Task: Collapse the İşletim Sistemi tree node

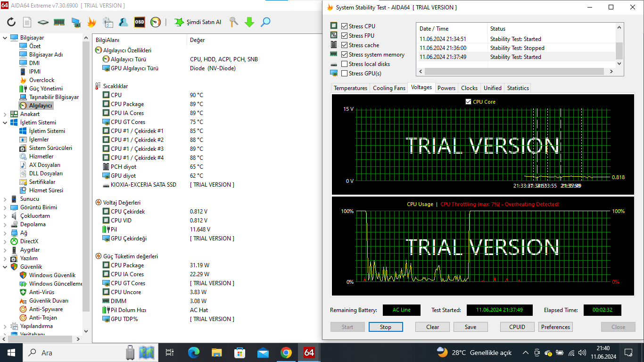Action: pos(5,123)
